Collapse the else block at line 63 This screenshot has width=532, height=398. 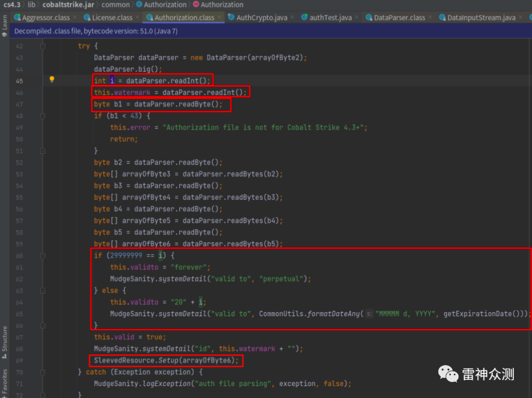coord(43,291)
